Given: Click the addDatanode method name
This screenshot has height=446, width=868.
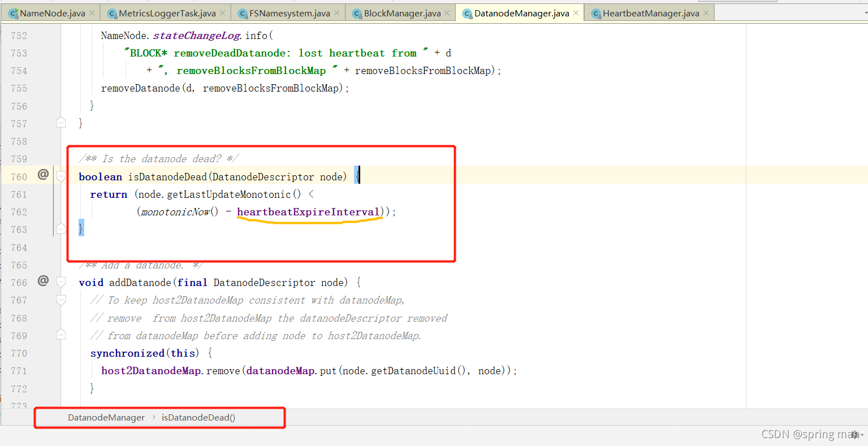Looking at the screenshot, I should (x=141, y=283).
